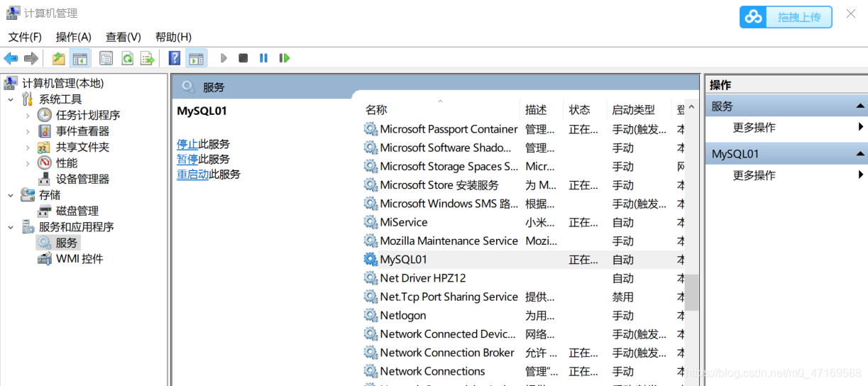
Task: Select Network Connections service row
Action: [523, 371]
